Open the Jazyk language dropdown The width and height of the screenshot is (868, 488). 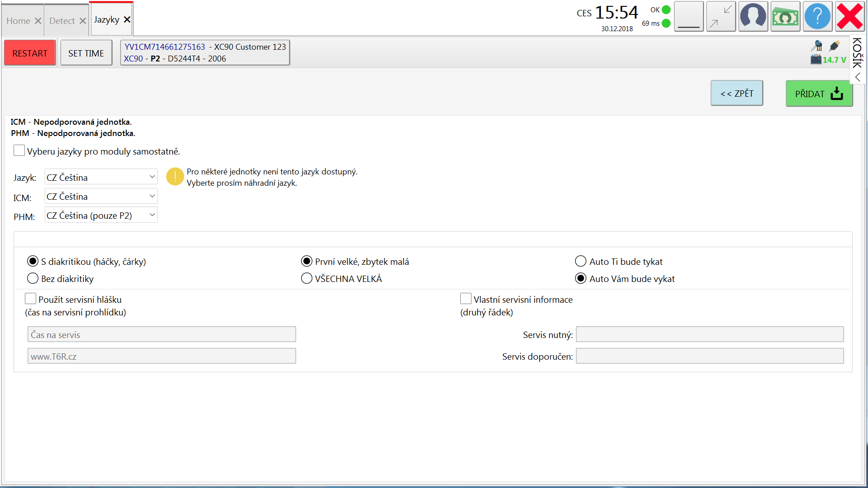point(101,177)
